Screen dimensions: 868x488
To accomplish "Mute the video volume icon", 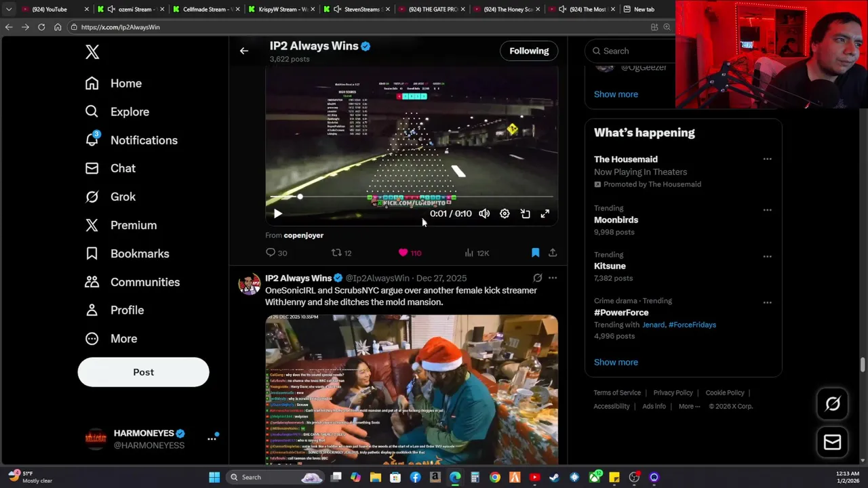I will (x=484, y=213).
